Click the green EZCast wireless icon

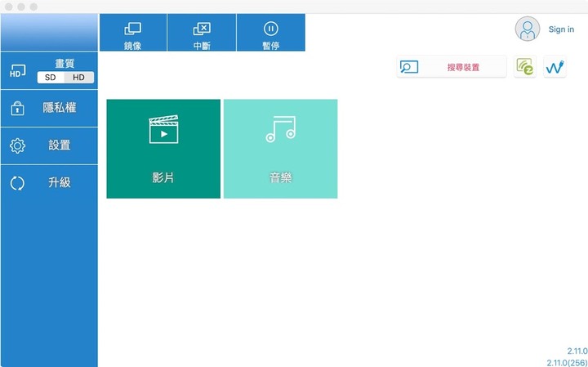coord(525,67)
